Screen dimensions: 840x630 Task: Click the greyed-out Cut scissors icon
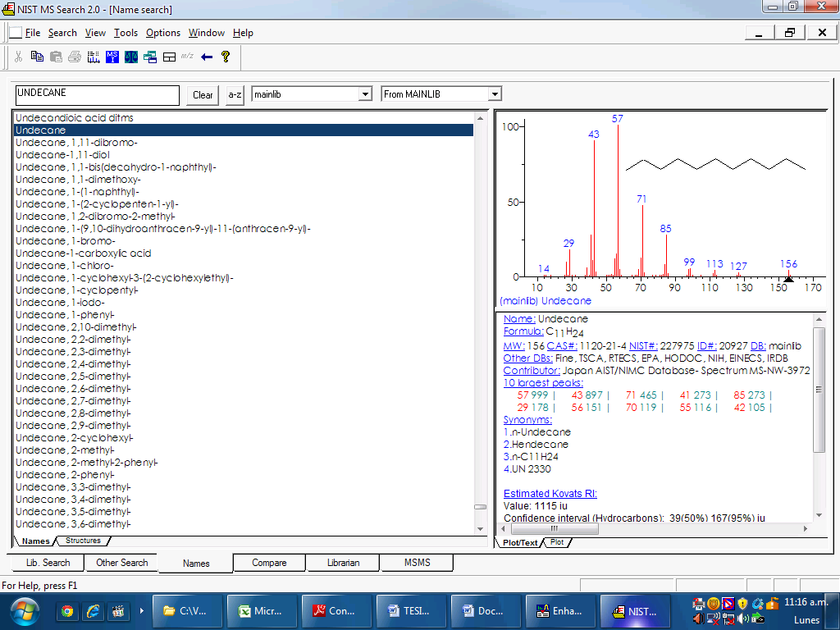[x=18, y=57]
